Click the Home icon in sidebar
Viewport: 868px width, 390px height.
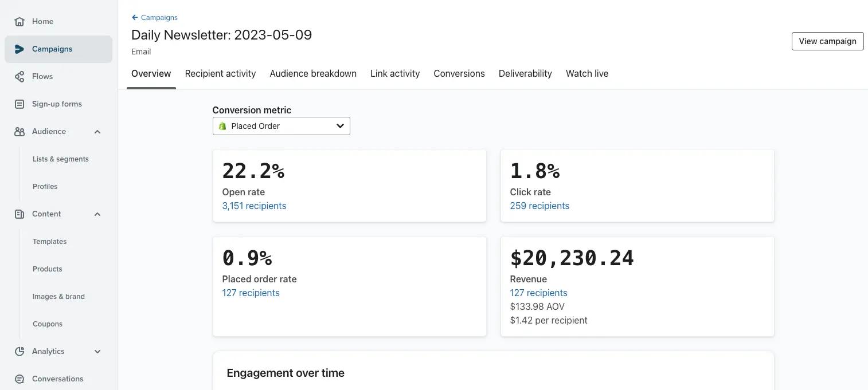19,21
